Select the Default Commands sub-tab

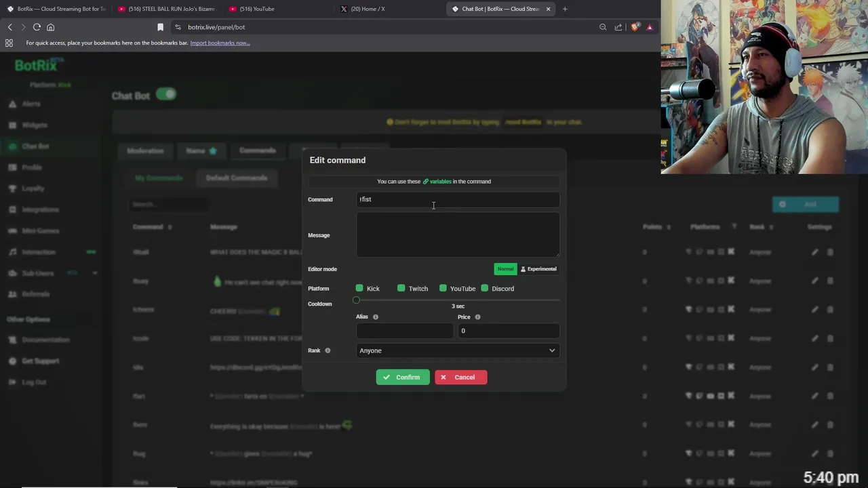(237, 178)
